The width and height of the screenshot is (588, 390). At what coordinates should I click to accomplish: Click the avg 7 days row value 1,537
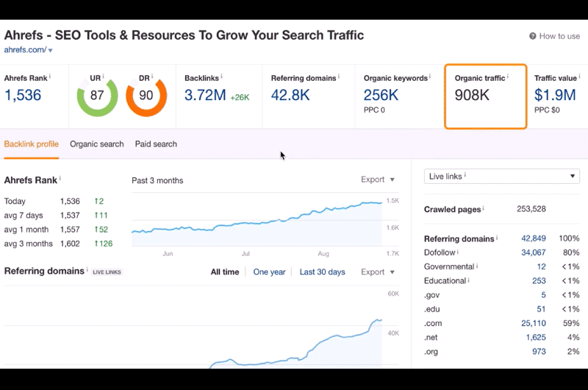coord(70,216)
